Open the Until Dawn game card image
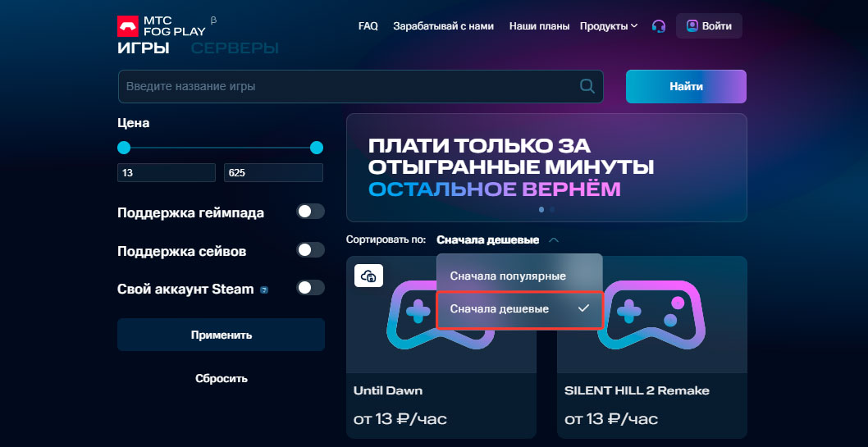 point(441,315)
